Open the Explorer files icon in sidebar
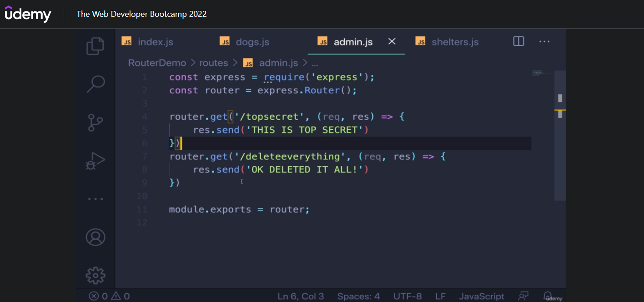Image resolution: width=644 pixels, height=302 pixels. click(x=96, y=46)
